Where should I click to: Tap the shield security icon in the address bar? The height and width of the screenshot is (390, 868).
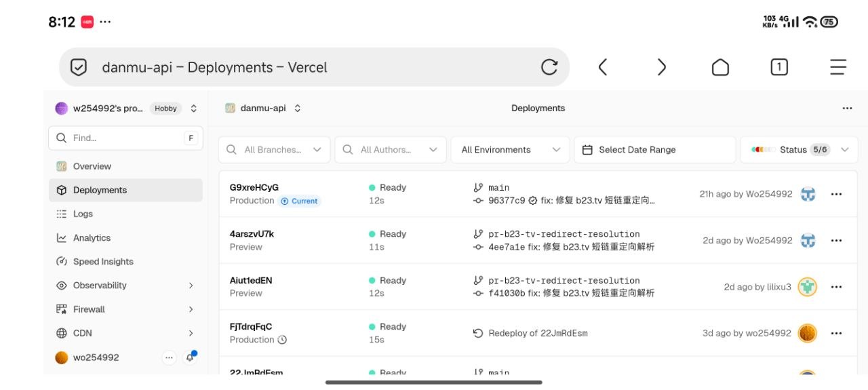point(79,67)
